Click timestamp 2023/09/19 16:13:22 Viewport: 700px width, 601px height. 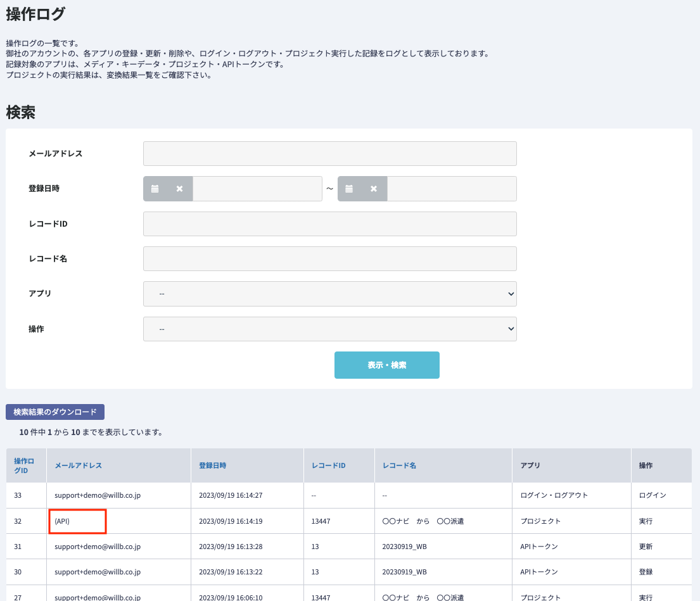231,572
